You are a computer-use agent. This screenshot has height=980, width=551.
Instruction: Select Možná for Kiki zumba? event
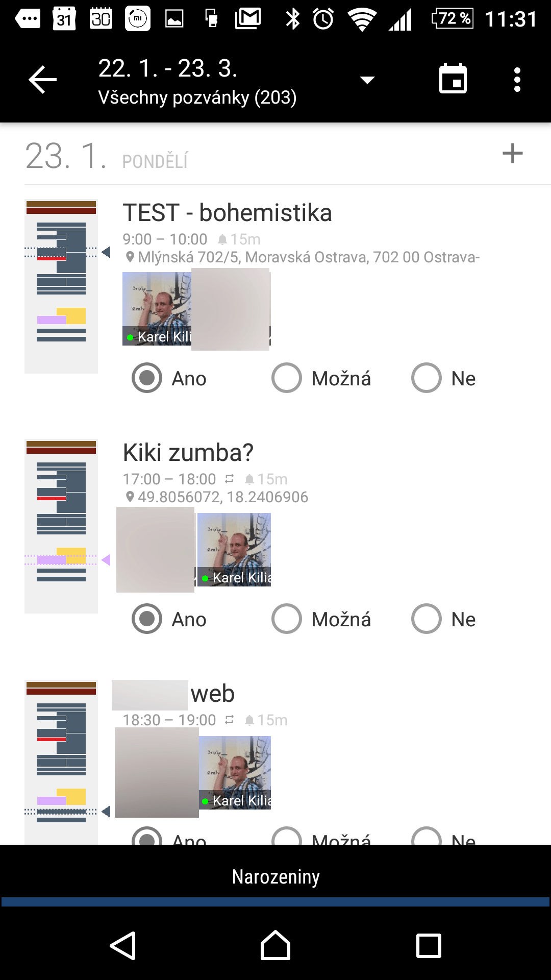click(287, 619)
